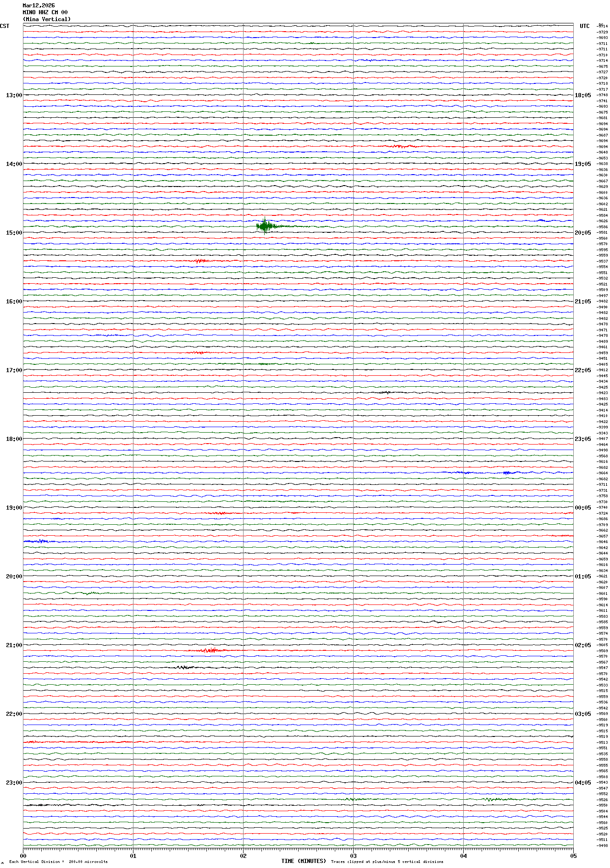Screen dimensions: 610x868
Task: Click the UTC timezone label
Action: [x=584, y=26]
